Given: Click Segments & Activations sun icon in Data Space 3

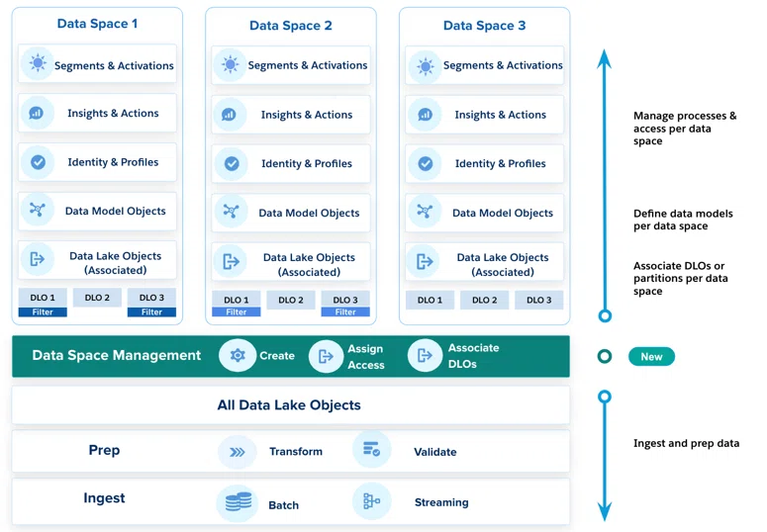Looking at the screenshot, I should click(426, 65).
